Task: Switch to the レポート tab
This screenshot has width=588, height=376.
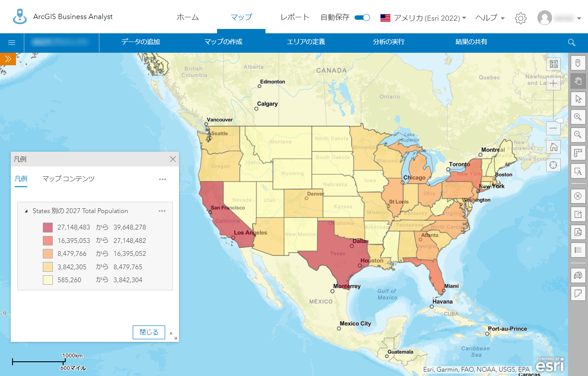Action: (x=295, y=17)
